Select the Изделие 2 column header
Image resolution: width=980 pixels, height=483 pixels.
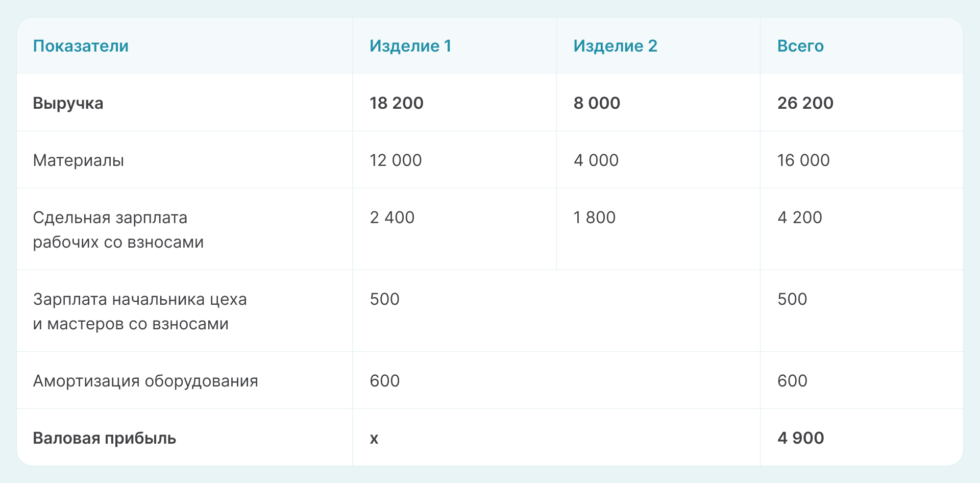[615, 46]
